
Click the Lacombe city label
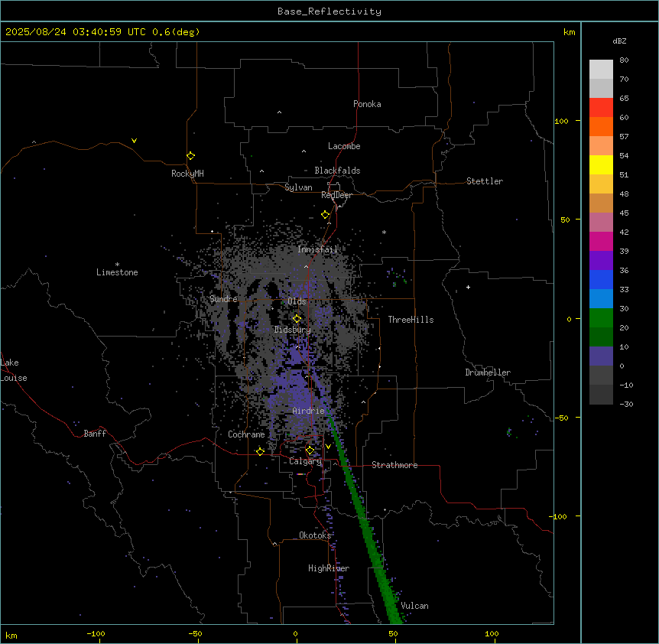coord(344,146)
